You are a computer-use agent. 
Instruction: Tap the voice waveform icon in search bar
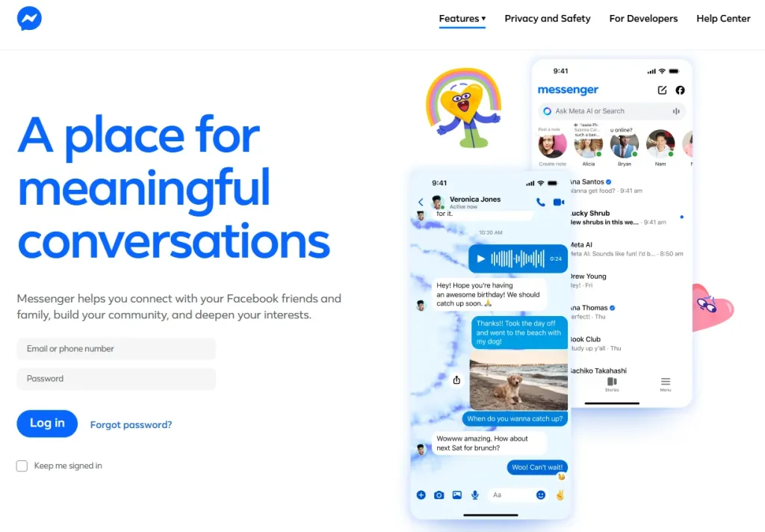click(x=676, y=111)
